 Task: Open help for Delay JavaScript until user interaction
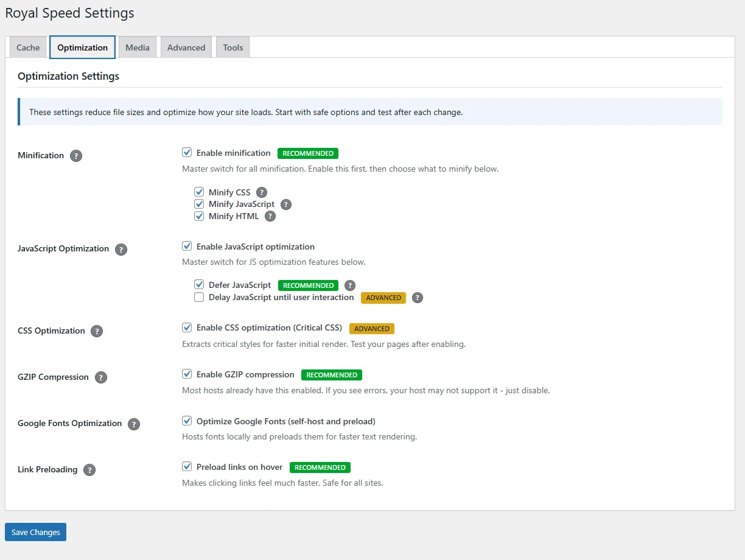coord(417,298)
